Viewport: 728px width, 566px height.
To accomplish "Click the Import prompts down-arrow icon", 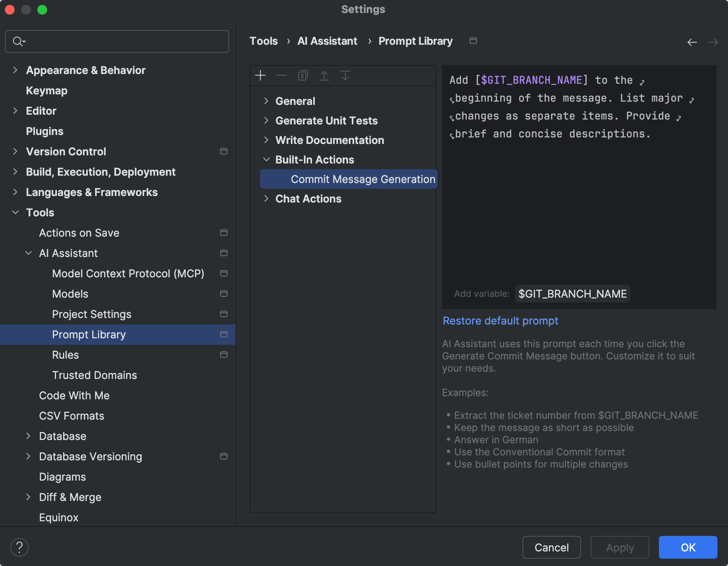I will 345,75.
